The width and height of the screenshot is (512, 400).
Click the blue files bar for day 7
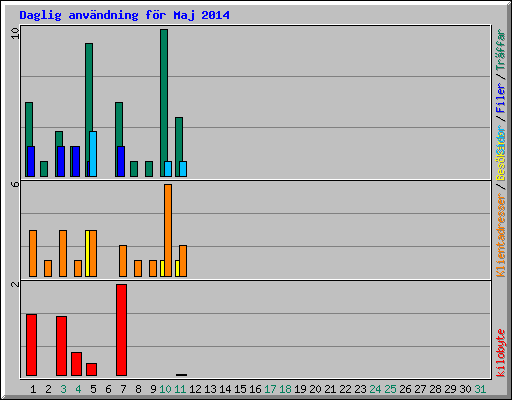point(121,161)
